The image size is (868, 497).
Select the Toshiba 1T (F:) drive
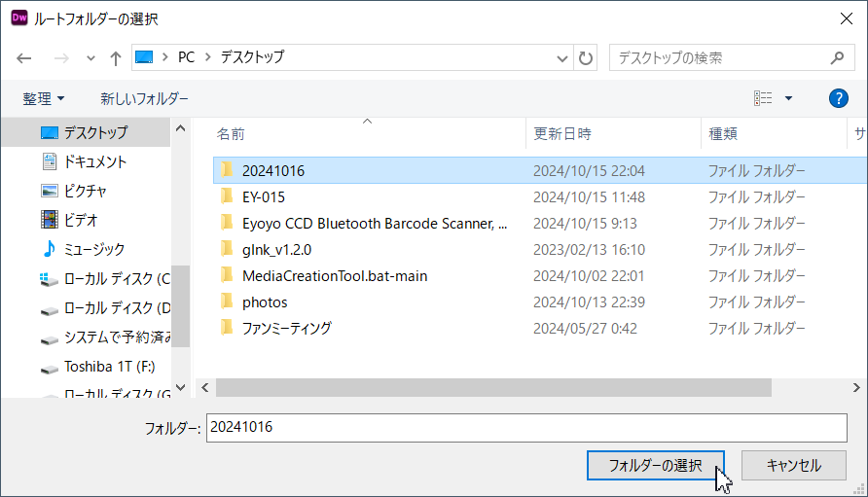(109, 367)
